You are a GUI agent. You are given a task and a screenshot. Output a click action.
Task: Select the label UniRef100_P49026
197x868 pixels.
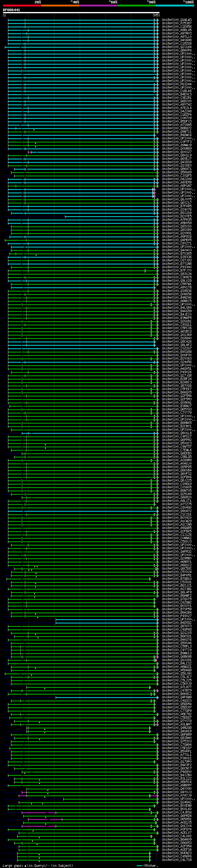(177, 372)
